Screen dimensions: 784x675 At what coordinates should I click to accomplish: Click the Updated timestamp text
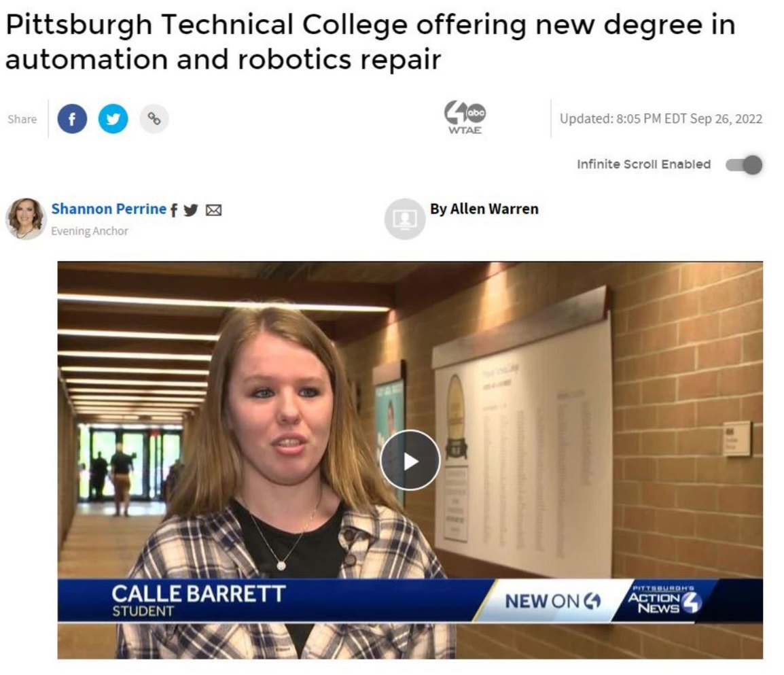coord(661,118)
